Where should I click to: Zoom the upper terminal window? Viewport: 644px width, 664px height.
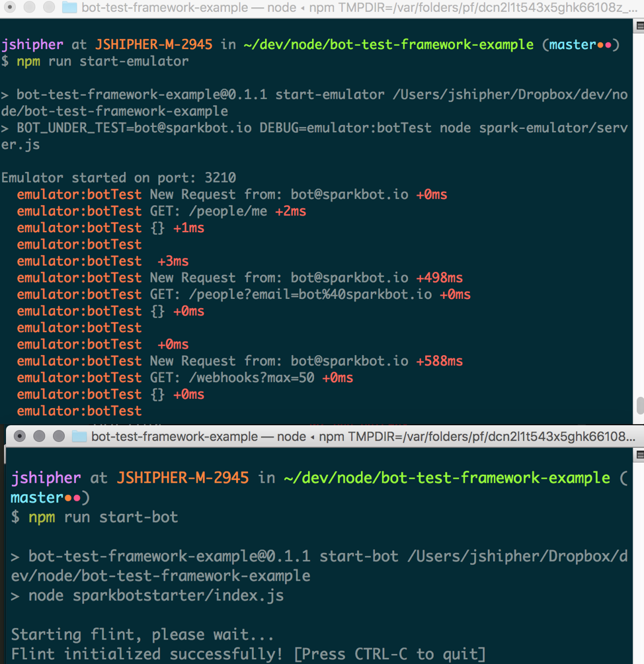pos(49,7)
